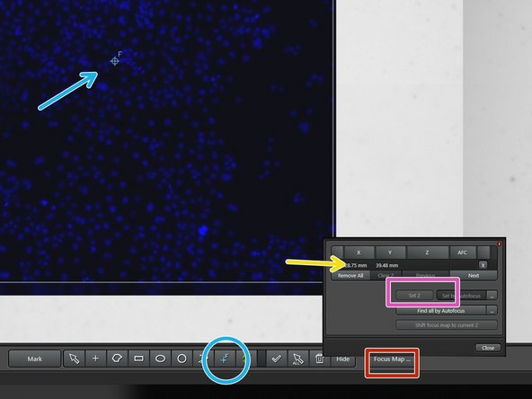Select the 39.48 mm Y value
The width and height of the screenshot is (532, 399).
pyautogui.click(x=386, y=265)
